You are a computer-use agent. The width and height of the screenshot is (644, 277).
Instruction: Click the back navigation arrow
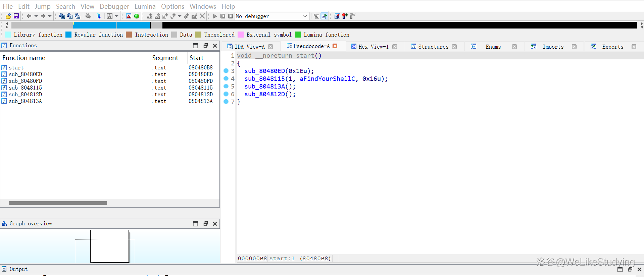29,16
